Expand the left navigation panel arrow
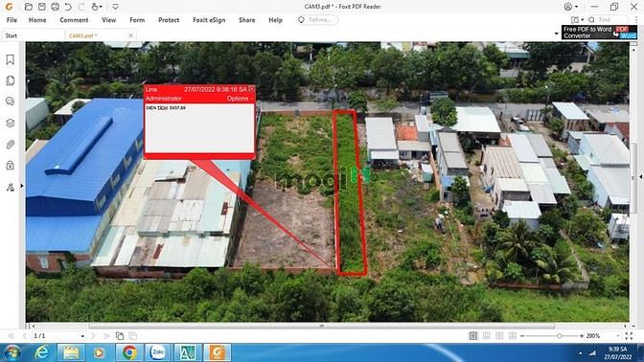The width and height of the screenshot is (644, 362). pyautogui.click(x=22, y=186)
